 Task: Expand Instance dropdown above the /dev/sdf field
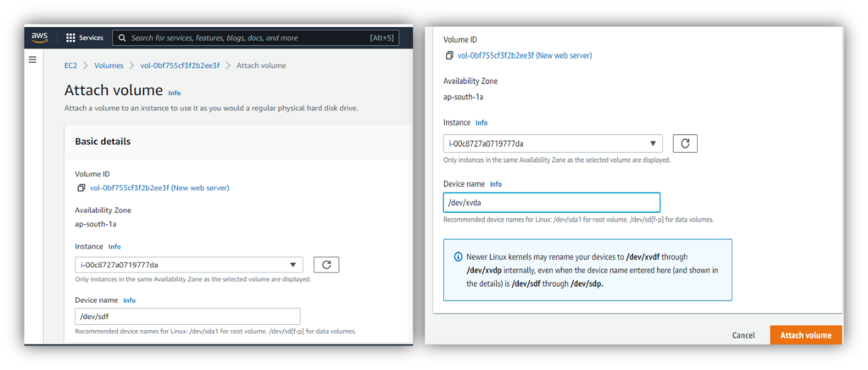coord(294,265)
